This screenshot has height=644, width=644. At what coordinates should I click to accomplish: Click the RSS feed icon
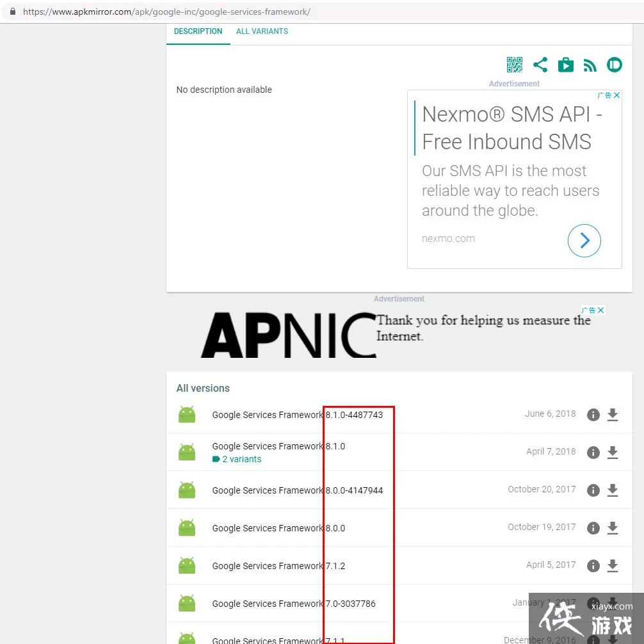[590, 65]
